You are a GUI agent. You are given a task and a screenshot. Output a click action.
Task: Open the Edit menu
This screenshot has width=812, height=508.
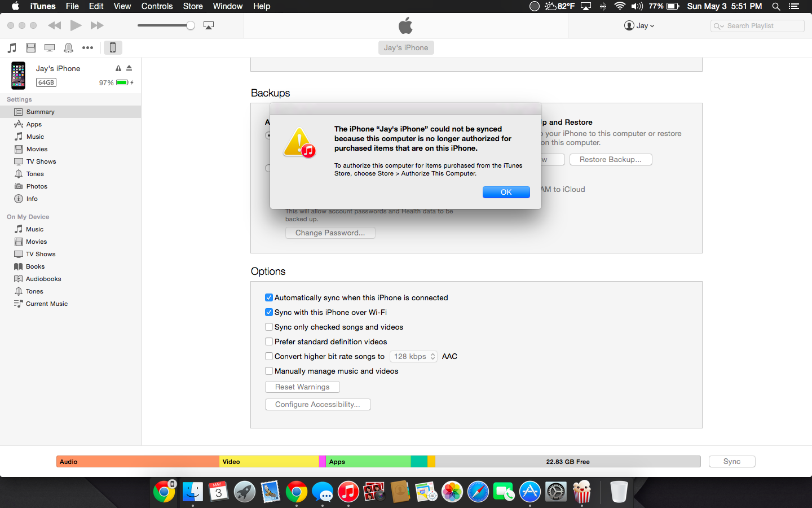(x=96, y=6)
